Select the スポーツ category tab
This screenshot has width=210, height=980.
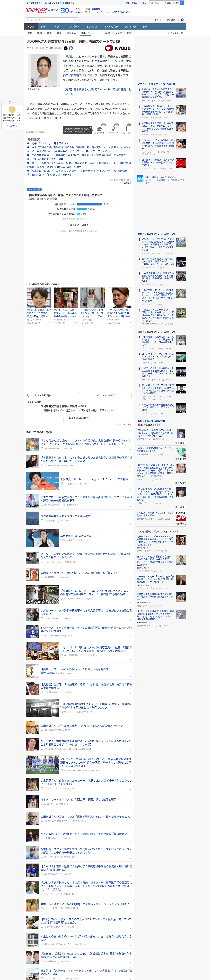tap(86, 33)
